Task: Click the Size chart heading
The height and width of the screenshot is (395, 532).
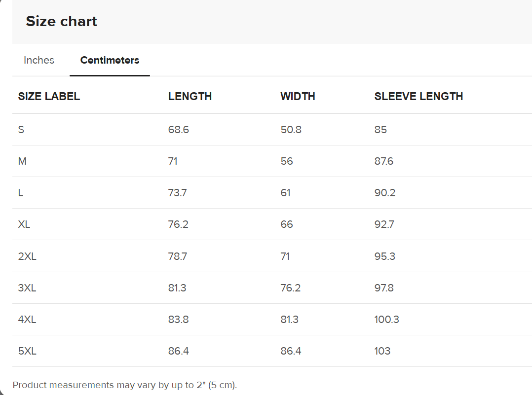Action: [62, 21]
